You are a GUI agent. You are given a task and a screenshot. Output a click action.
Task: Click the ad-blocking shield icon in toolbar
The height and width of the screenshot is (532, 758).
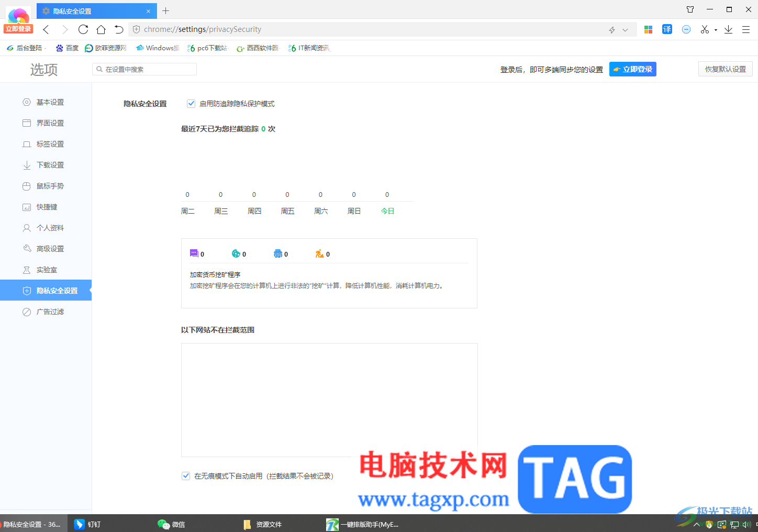(686, 29)
